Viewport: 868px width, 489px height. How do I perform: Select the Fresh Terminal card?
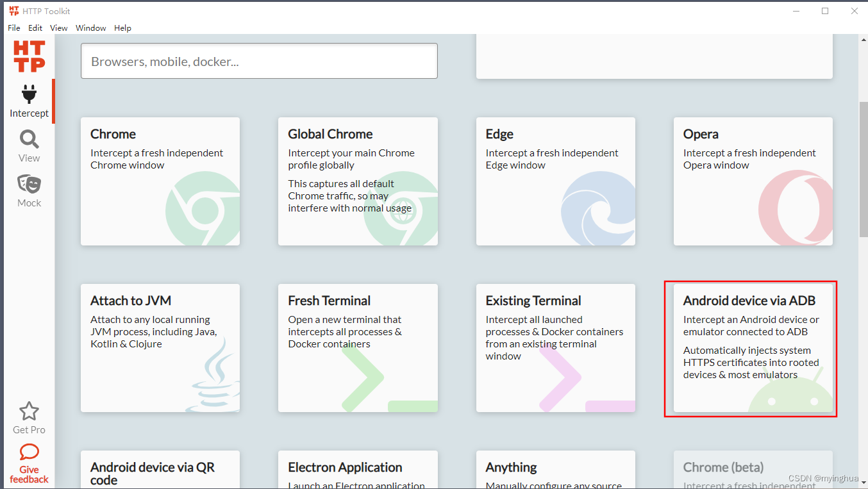pos(358,348)
